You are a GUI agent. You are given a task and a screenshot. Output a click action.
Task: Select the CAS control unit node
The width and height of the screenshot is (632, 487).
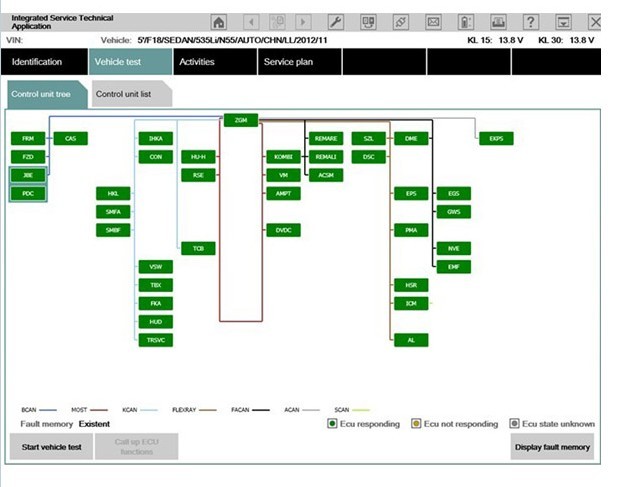pyautogui.click(x=71, y=138)
